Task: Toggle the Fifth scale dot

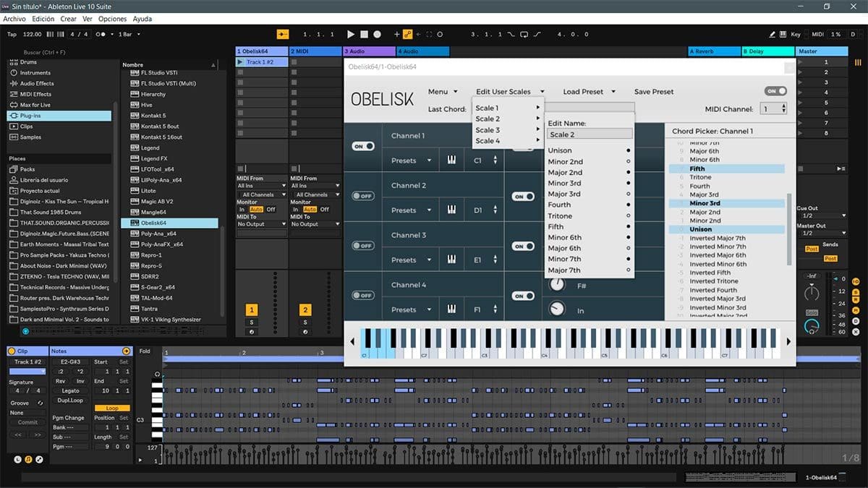Action: [628, 227]
